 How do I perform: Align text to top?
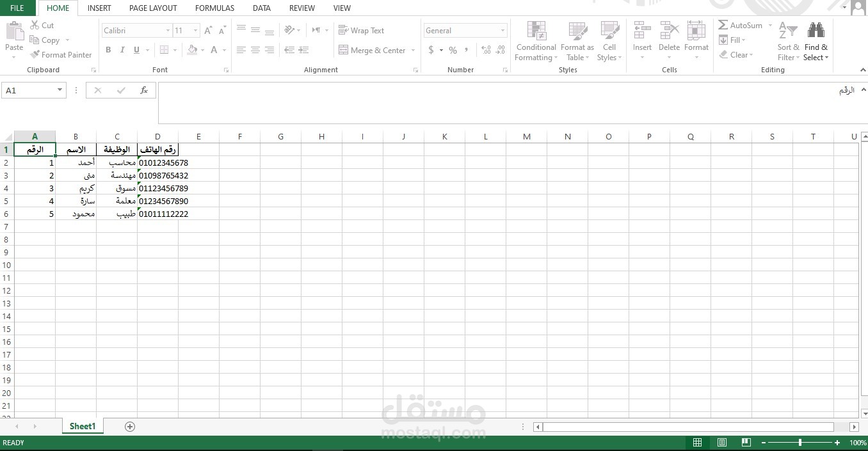241,29
